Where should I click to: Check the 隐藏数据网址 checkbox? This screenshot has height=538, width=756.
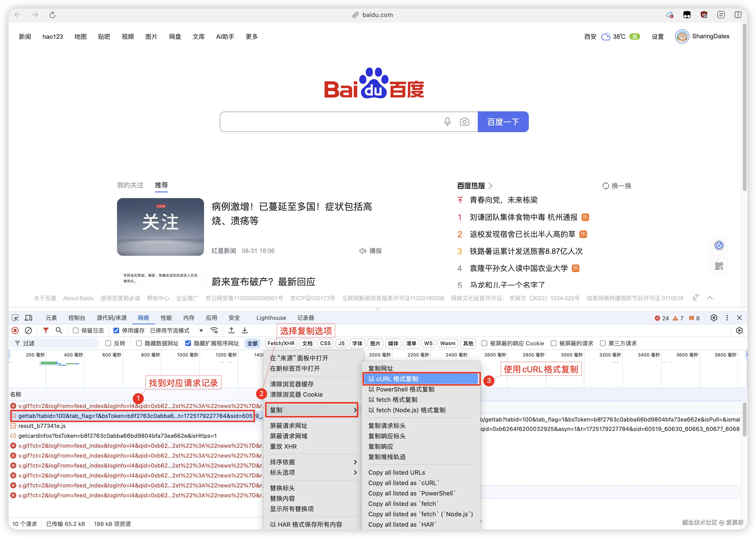pos(139,343)
